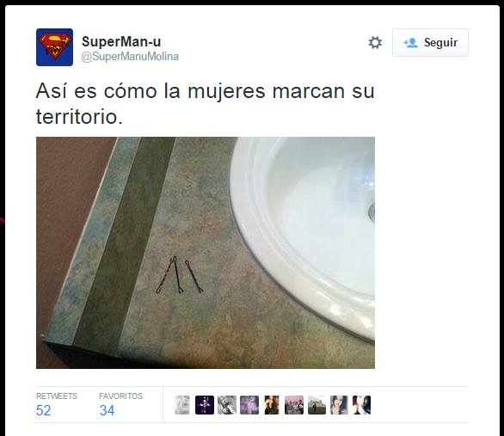Open the fifth avatar with woman

tap(272, 405)
